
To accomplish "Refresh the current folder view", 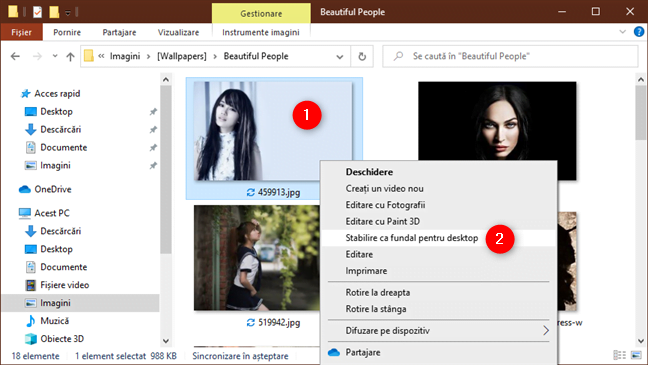I will pos(362,56).
